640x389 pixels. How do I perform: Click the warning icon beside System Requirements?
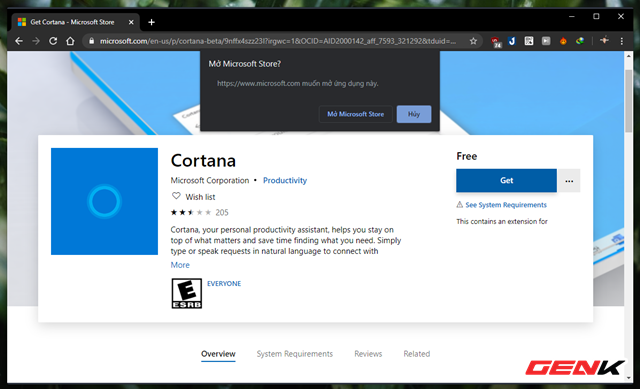tap(460, 205)
